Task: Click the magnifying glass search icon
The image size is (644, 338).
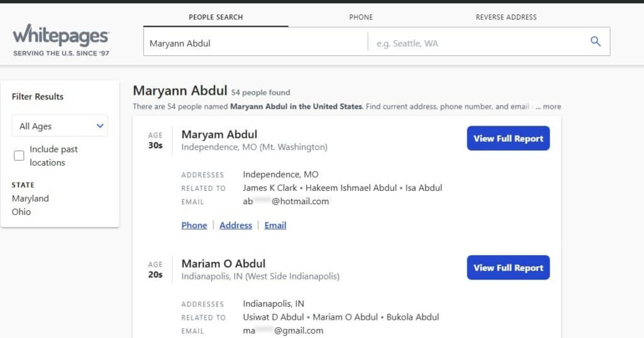Action: (595, 42)
